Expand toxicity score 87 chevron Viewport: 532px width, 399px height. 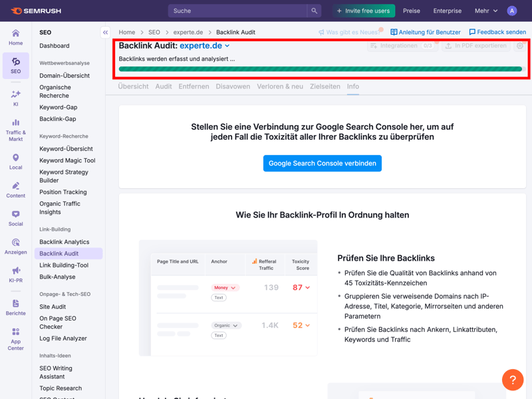(x=307, y=288)
